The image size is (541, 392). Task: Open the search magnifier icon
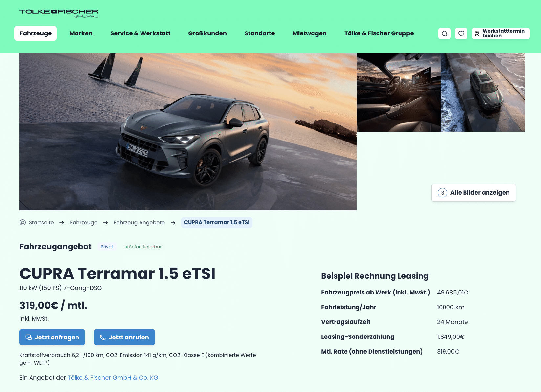444,33
